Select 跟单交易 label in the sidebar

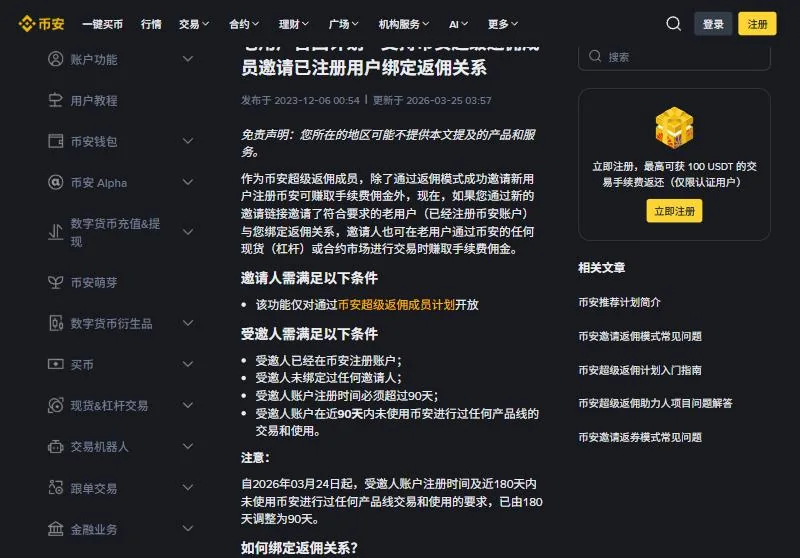pos(94,489)
